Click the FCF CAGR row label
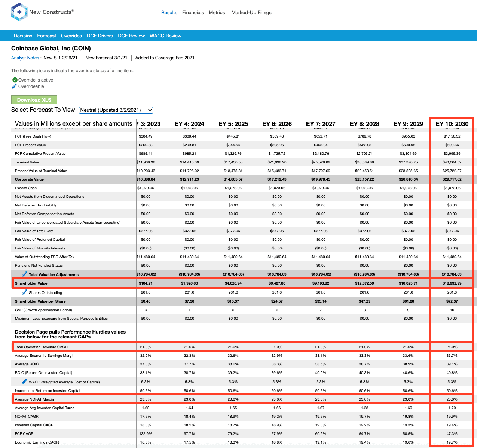This screenshot has width=477, height=448. click(24, 434)
